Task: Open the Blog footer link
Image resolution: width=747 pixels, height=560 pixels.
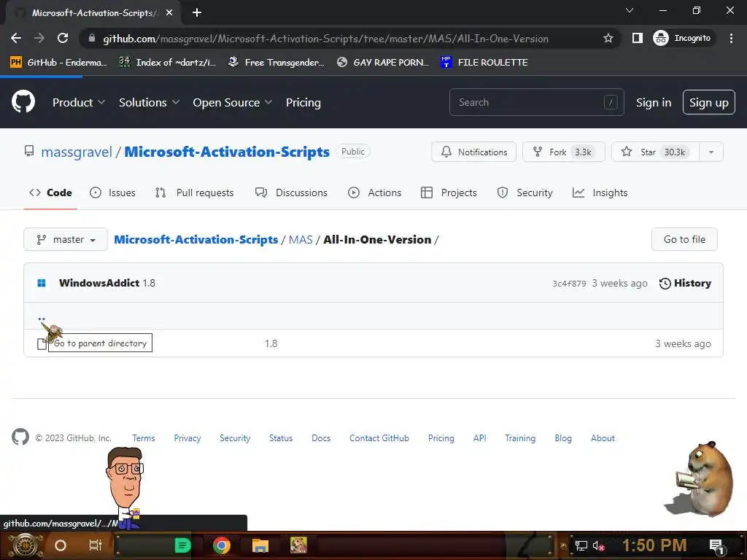Action: click(562, 438)
